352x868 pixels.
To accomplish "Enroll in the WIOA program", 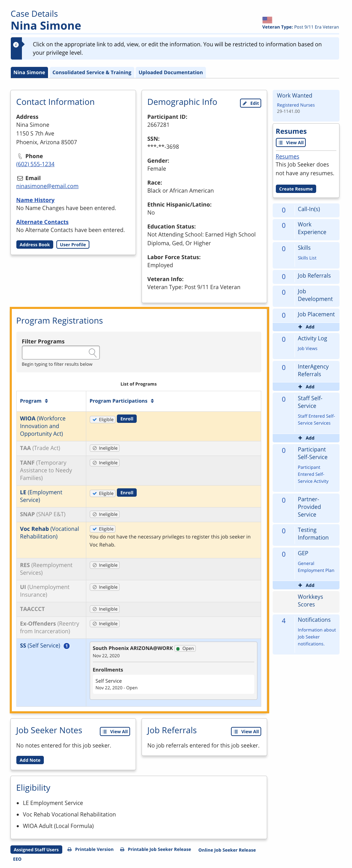I will tap(127, 419).
